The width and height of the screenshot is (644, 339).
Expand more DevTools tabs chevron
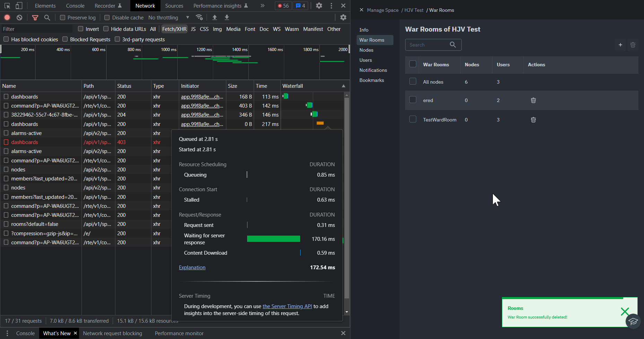(x=262, y=6)
